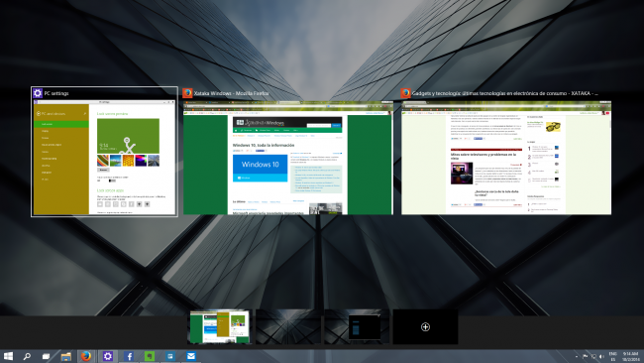Click the blue tile app taskbar icon
Screen dimensions: 644x363
170,356
